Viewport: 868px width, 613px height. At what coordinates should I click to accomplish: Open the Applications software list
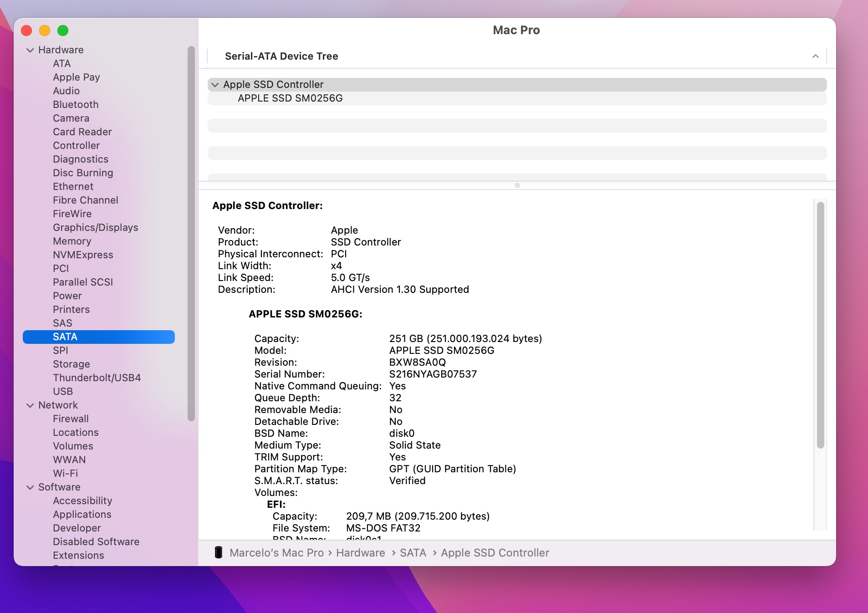click(82, 514)
